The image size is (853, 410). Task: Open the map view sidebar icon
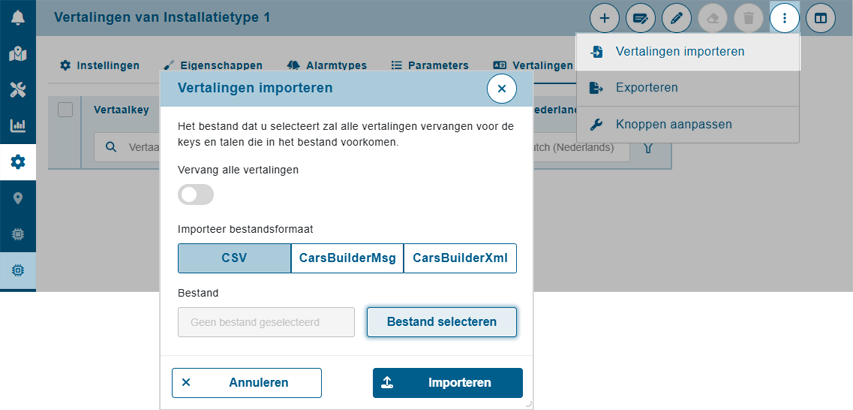[18, 54]
